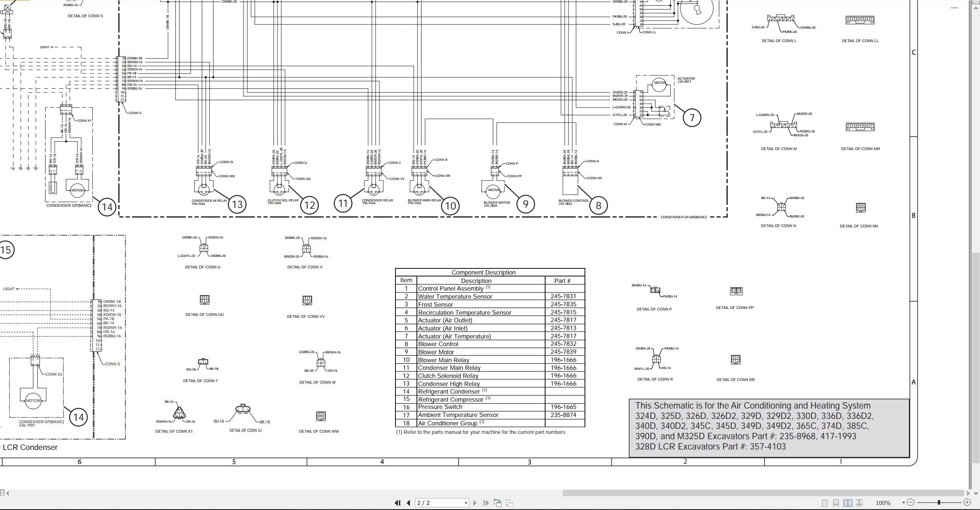
Task: Click 'Ambient Temperature Sensor' description
Action: (458, 415)
